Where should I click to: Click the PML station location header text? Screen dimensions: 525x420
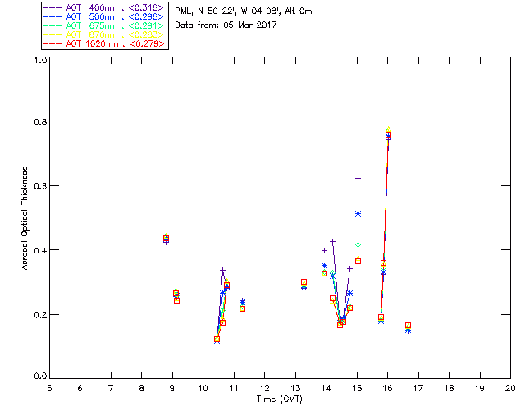point(244,11)
